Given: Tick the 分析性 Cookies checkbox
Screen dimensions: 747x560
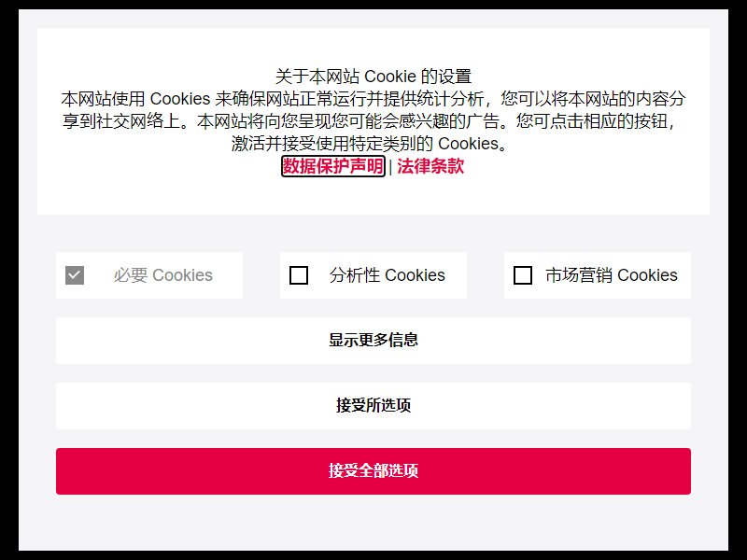Looking at the screenshot, I should click(x=299, y=275).
